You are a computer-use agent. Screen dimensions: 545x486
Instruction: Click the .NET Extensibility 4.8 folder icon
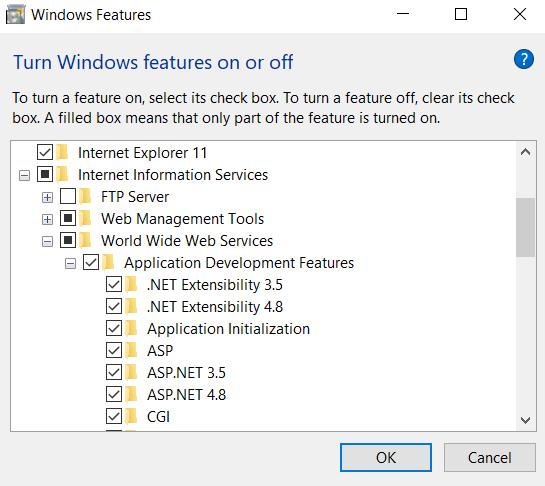coord(132,306)
